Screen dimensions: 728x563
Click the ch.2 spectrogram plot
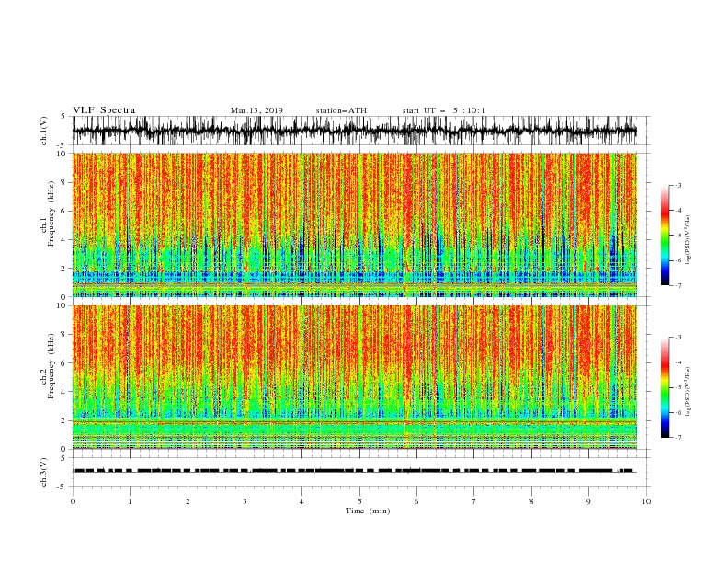(355, 377)
